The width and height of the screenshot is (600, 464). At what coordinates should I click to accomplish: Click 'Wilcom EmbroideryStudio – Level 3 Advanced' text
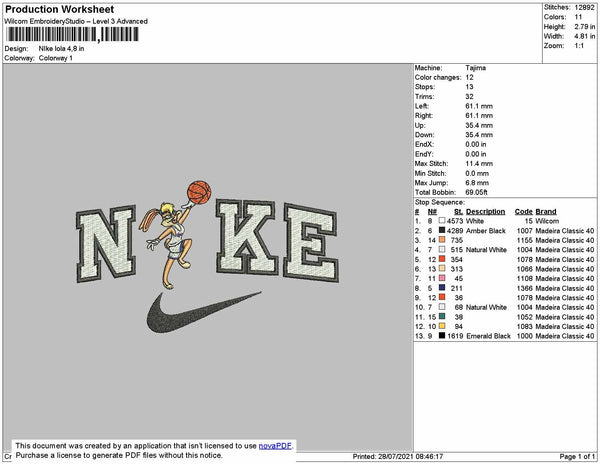(x=76, y=21)
